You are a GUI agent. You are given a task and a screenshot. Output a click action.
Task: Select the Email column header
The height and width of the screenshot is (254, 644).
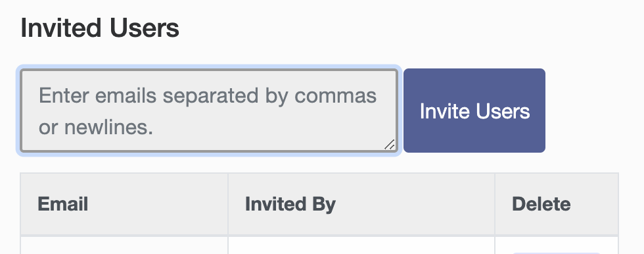124,204
